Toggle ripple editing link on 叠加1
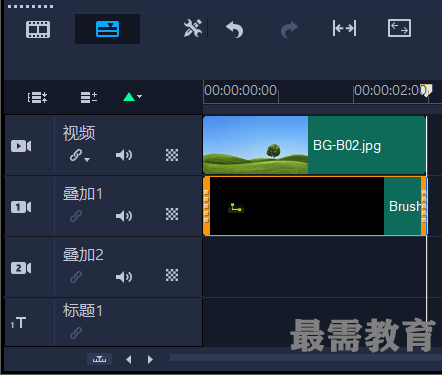The image size is (442, 375). [76, 216]
